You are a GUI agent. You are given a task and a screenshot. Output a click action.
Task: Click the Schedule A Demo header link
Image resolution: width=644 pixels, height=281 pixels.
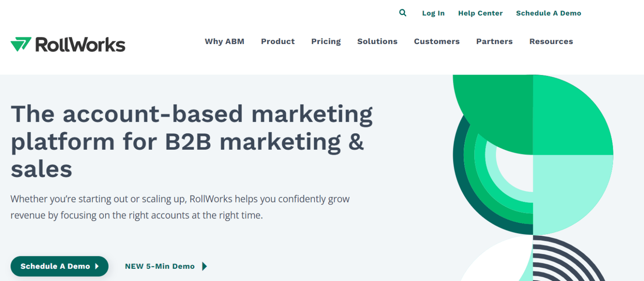pyautogui.click(x=548, y=13)
